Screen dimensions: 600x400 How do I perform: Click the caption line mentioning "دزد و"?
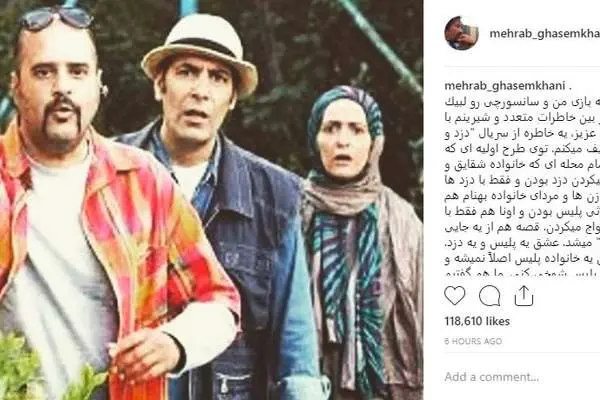(522, 134)
